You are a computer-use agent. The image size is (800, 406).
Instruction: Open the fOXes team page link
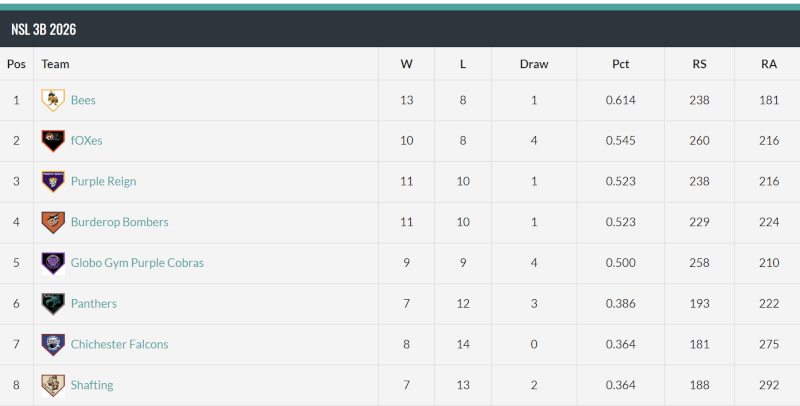[87, 141]
